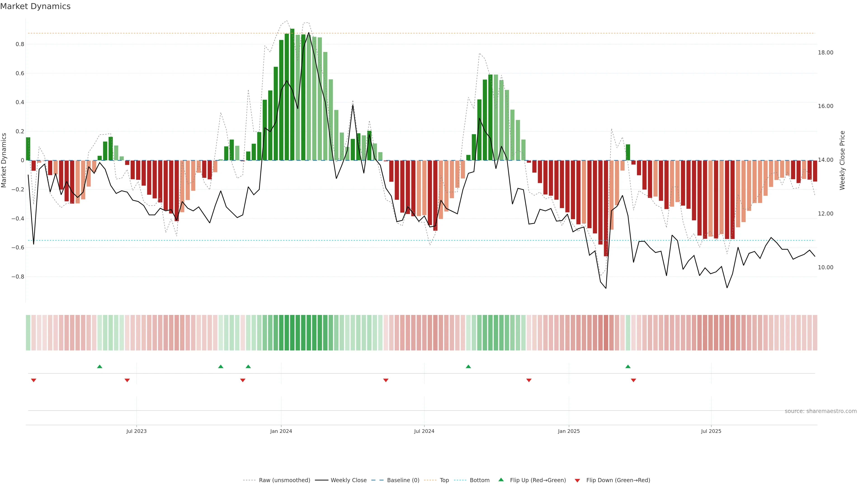Image resolution: width=868 pixels, height=488 pixels.
Task: Click red flip-down marker just before Jul 2023
Action: (x=127, y=380)
